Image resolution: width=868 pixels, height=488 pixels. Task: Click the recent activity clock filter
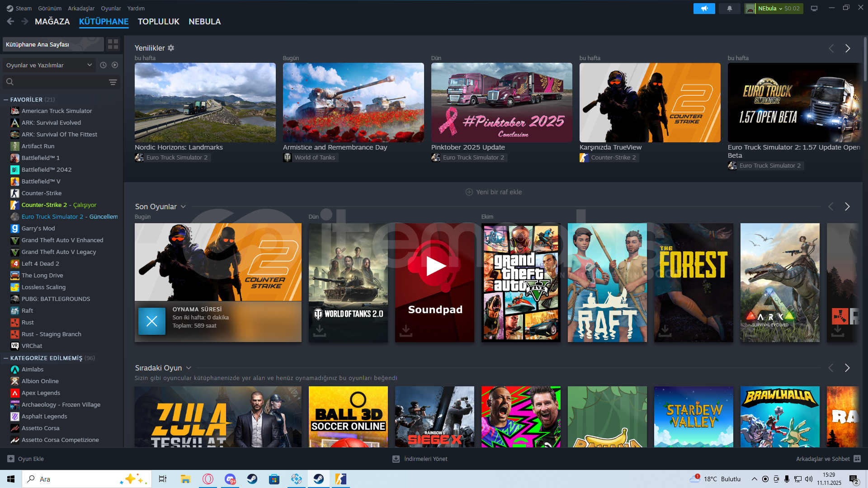103,65
